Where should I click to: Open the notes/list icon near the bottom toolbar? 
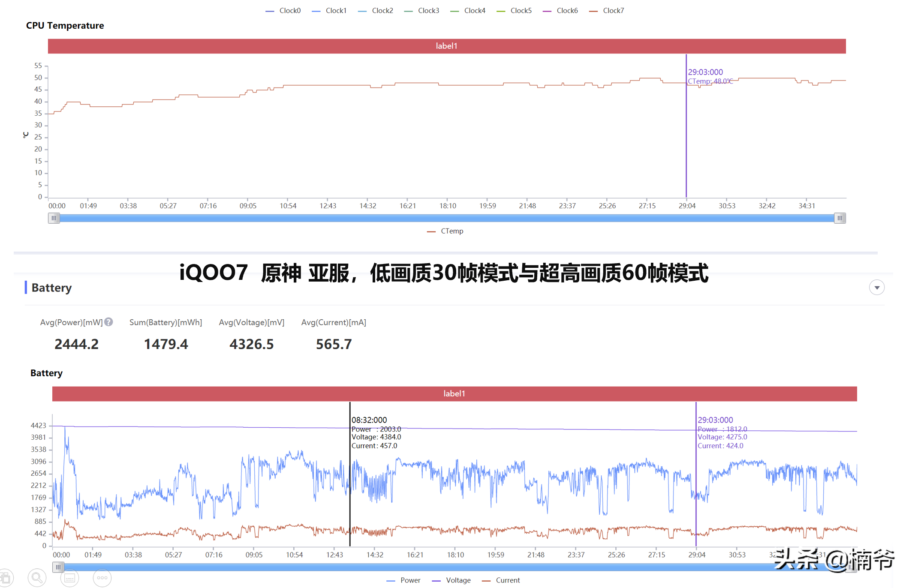tap(69, 577)
